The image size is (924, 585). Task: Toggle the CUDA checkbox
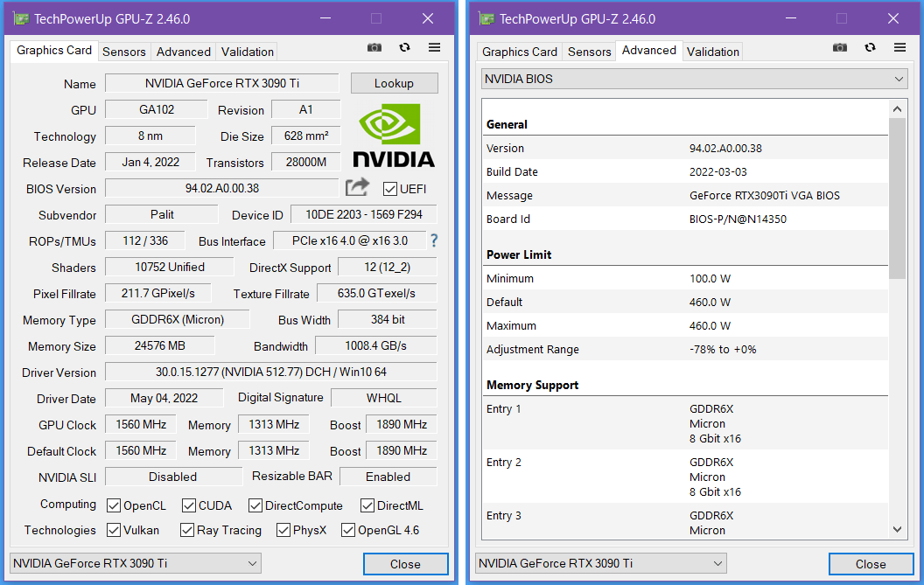point(189,505)
